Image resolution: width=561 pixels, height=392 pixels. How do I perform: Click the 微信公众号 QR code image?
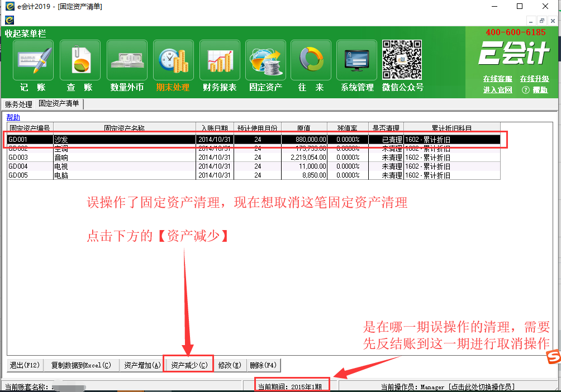(x=402, y=60)
